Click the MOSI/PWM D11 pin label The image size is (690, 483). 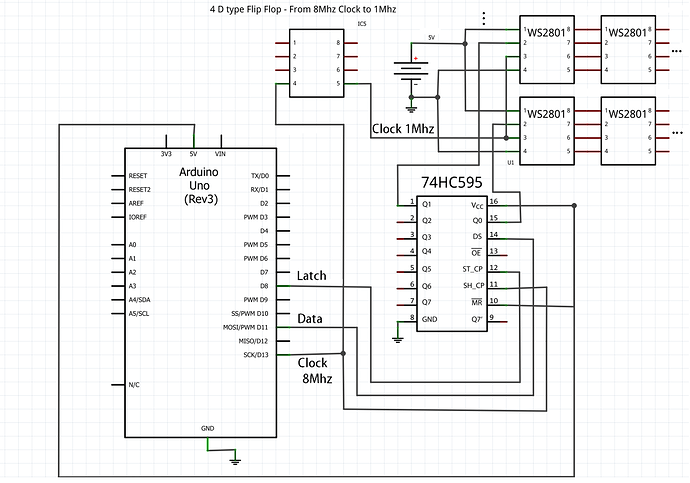pos(246,327)
